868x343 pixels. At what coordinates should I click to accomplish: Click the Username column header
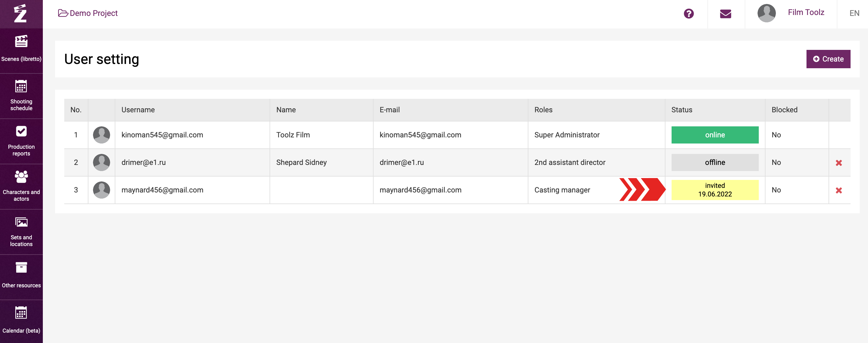click(x=138, y=110)
